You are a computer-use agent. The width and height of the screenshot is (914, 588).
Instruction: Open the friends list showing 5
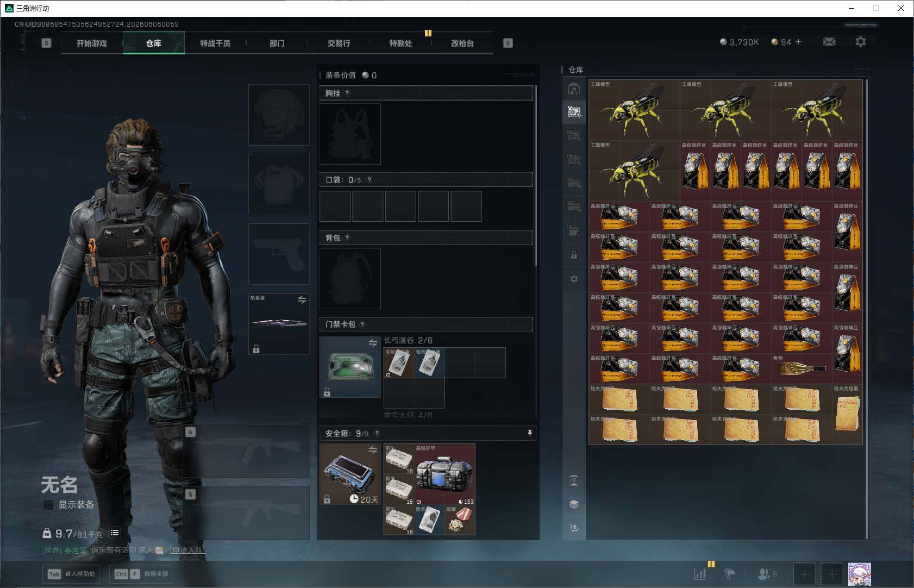click(x=767, y=573)
